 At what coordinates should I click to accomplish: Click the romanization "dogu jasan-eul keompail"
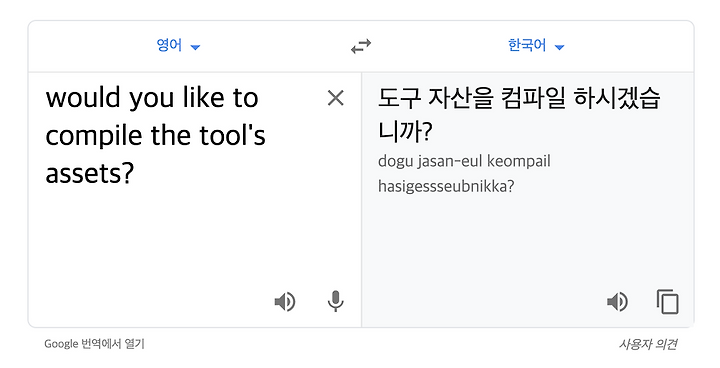pos(464,161)
